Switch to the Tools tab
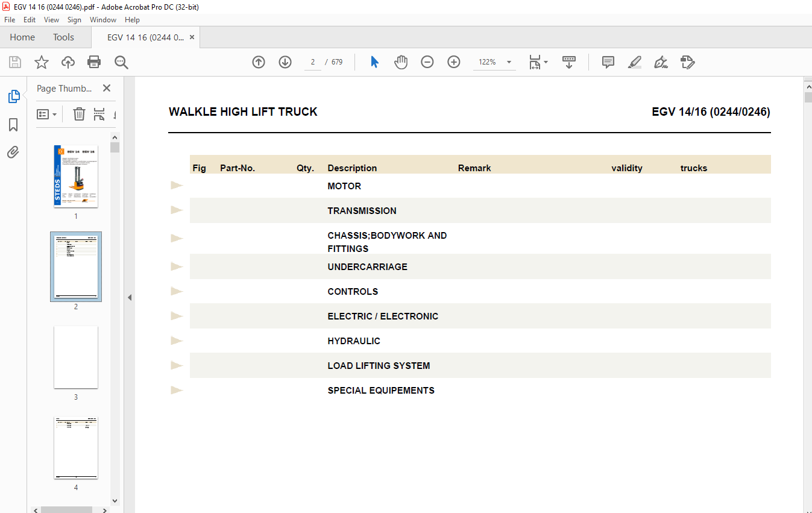The width and height of the screenshot is (812, 513). 63,37
